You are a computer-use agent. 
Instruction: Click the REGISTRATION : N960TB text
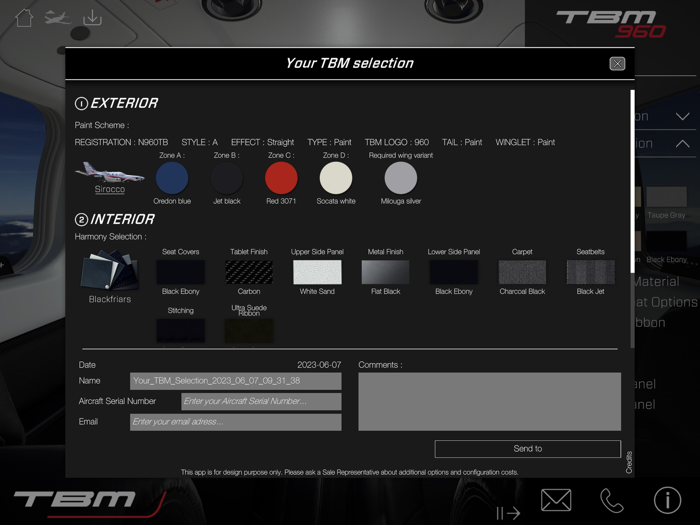[121, 142]
